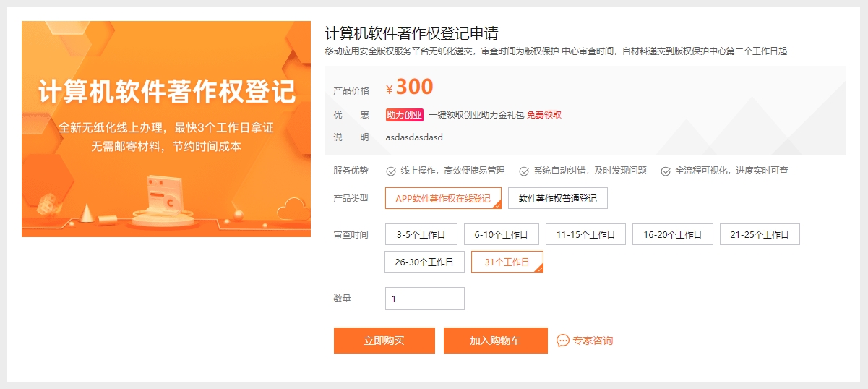
Task: Click the expert consultation chat bubble icon
Action: tap(563, 341)
